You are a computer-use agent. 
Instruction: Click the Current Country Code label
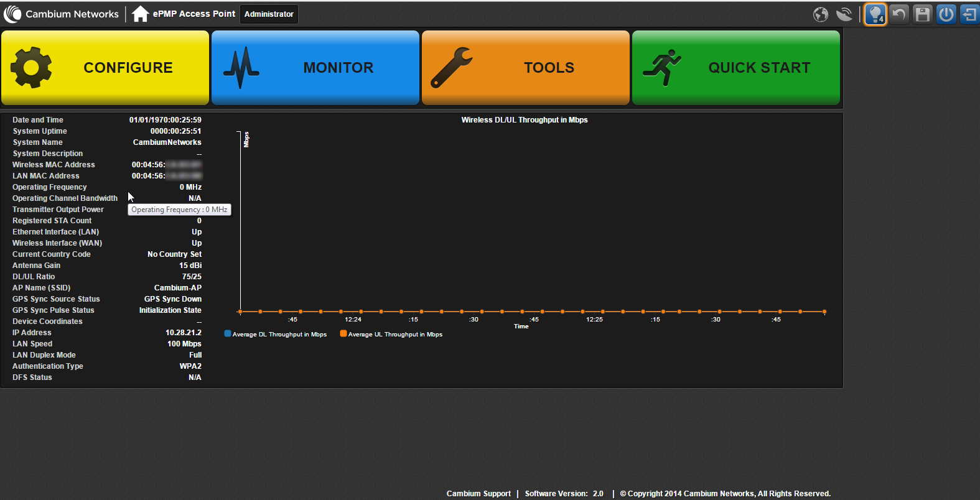(x=52, y=254)
